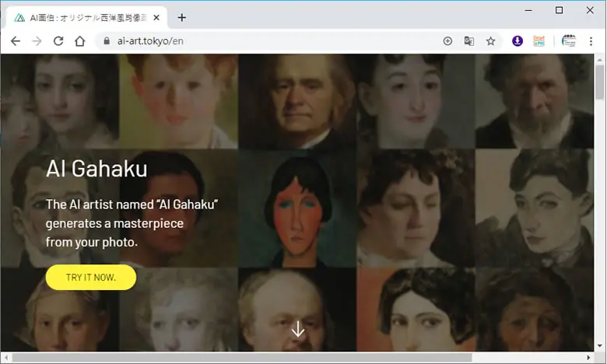The height and width of the screenshot is (364, 607).
Task: Click the purple download extension icon
Action: click(518, 40)
